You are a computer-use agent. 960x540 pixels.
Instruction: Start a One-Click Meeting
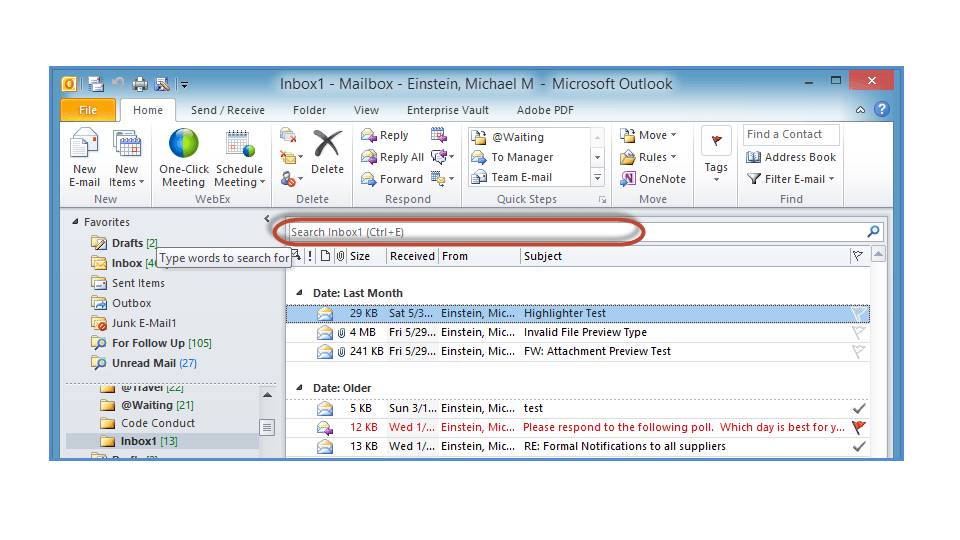[x=184, y=158]
